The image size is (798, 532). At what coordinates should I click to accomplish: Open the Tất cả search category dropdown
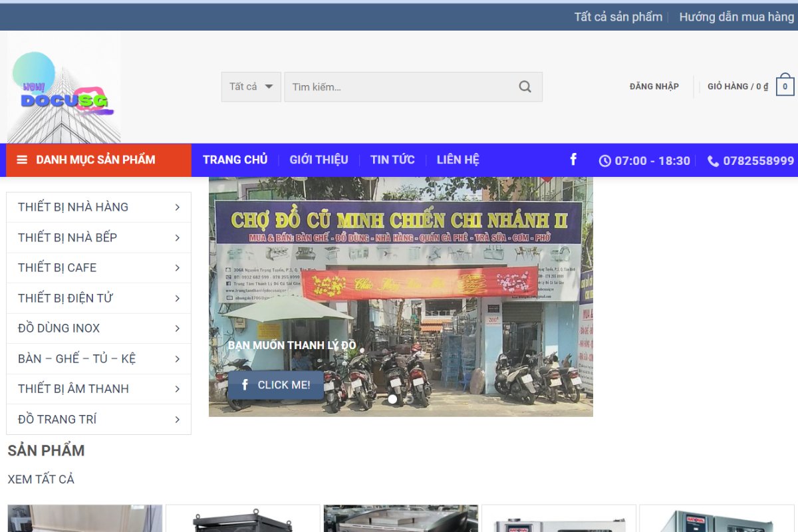[251, 86]
